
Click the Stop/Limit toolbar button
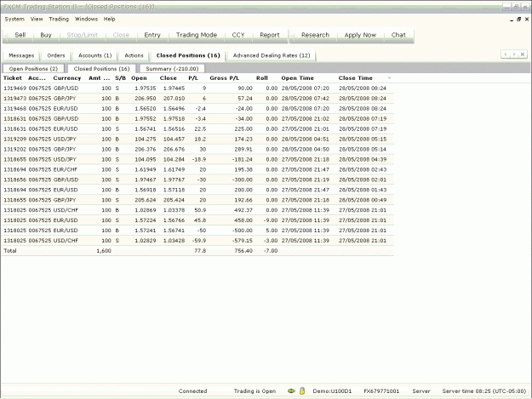(82, 35)
